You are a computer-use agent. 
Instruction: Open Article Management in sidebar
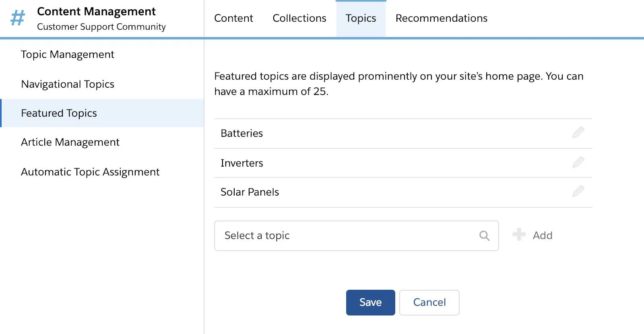pyautogui.click(x=70, y=142)
